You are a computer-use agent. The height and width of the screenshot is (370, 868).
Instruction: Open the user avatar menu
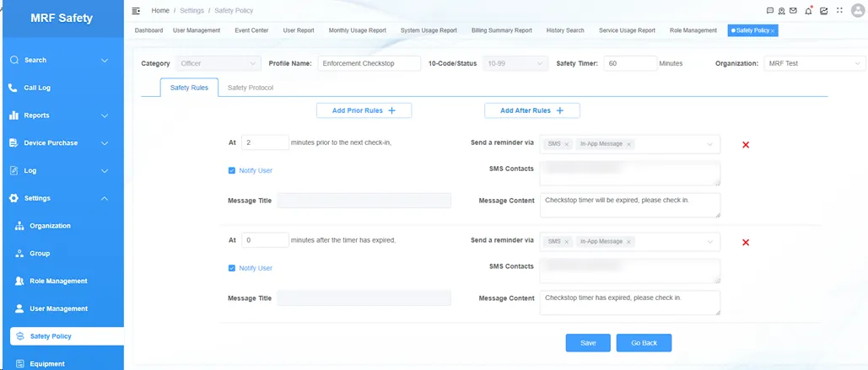click(x=858, y=10)
